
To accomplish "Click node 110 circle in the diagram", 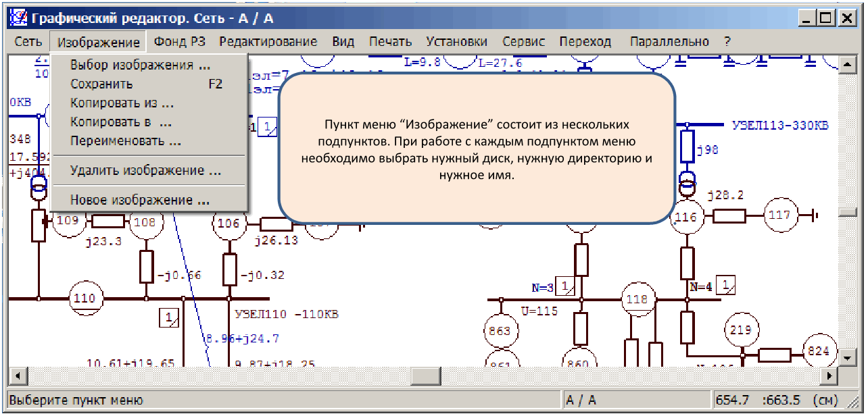I will pos(85,299).
